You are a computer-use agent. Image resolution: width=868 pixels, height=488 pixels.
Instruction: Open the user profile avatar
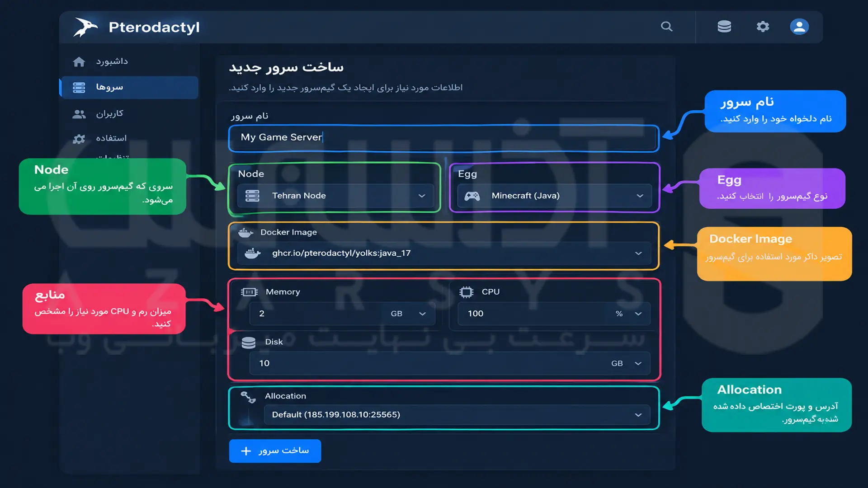pyautogui.click(x=799, y=27)
